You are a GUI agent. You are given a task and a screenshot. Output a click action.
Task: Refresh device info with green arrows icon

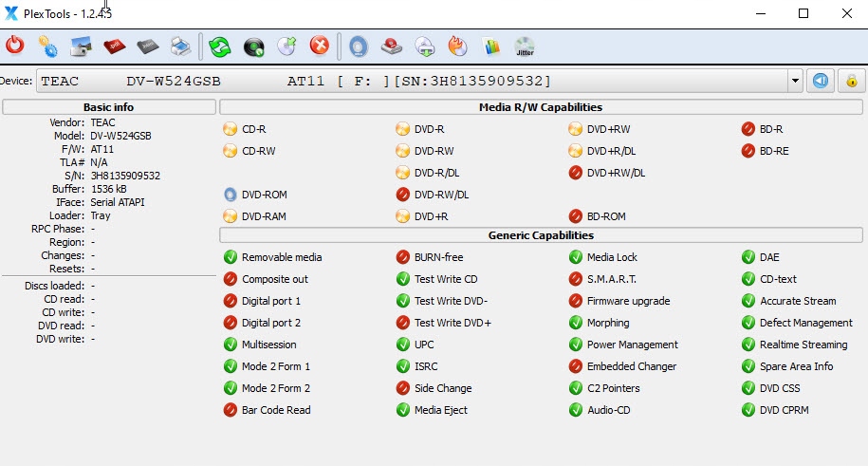(220, 47)
